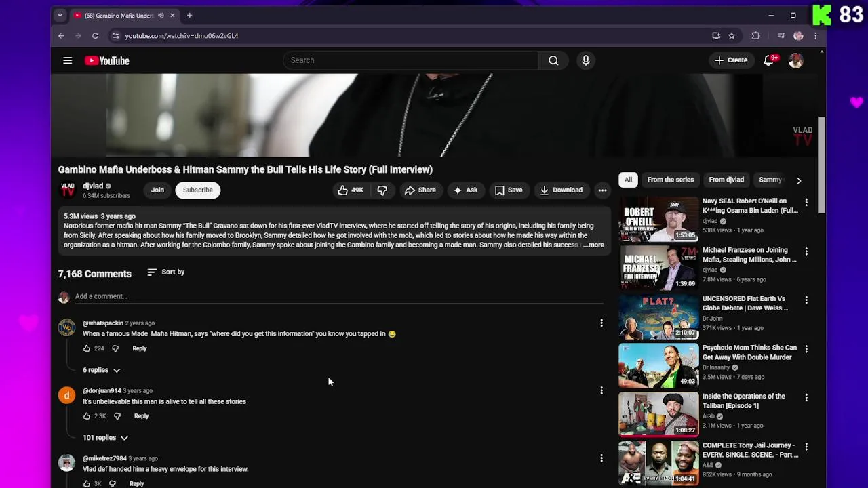Open the account avatar menu
Viewport: 868px width, 488px height.
[796, 60]
